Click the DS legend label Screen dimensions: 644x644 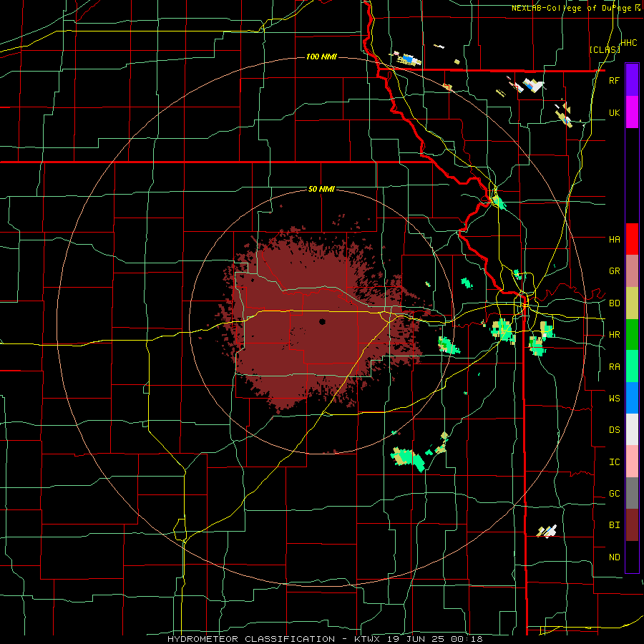[x=614, y=430]
